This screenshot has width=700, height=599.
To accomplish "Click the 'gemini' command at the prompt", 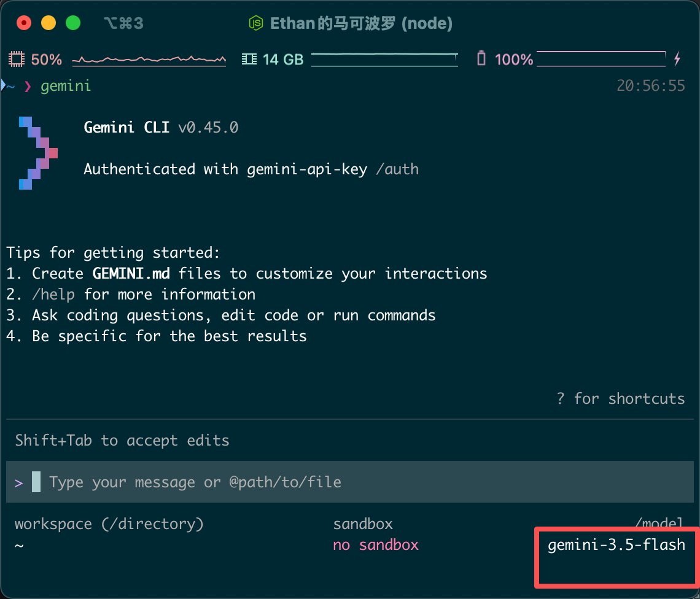I will 66,86.
